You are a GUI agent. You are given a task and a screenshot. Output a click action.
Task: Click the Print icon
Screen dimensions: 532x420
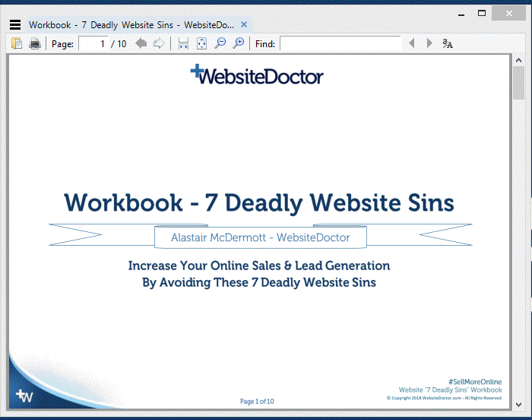coord(35,43)
